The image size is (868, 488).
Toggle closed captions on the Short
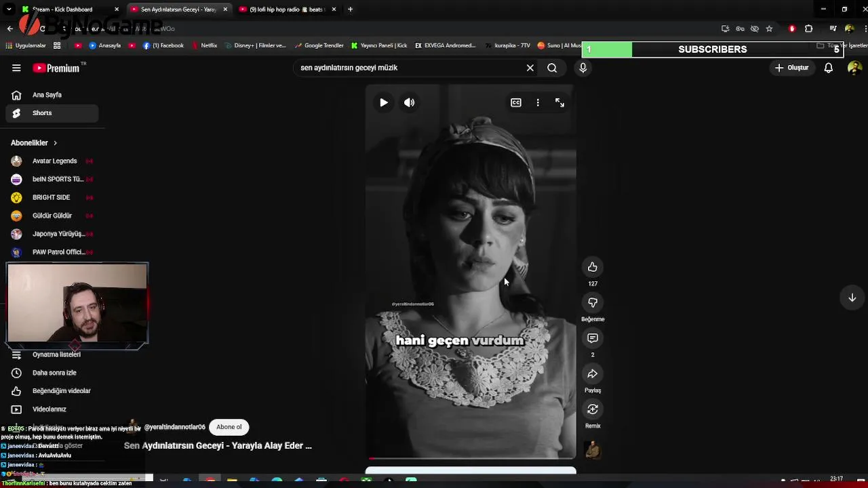tap(516, 102)
